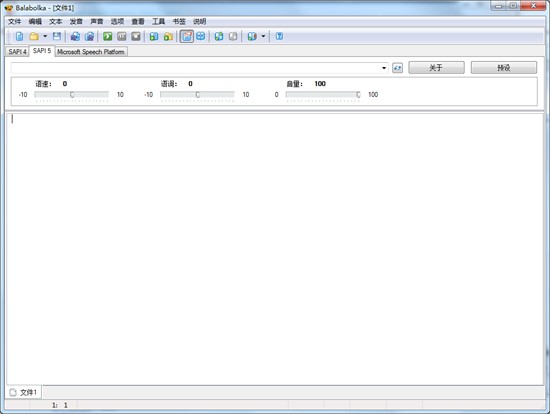Open the arrow next to the folder icon
Screen dimensions: 550x414
(45, 36)
